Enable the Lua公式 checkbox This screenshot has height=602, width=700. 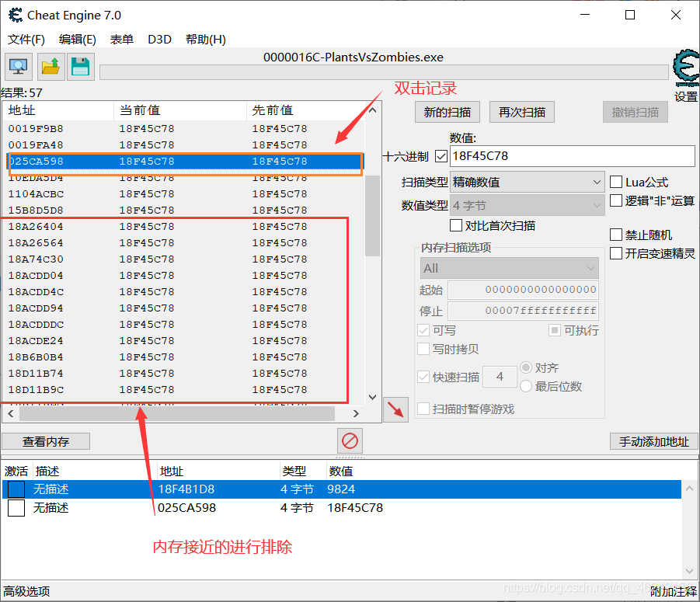[616, 182]
